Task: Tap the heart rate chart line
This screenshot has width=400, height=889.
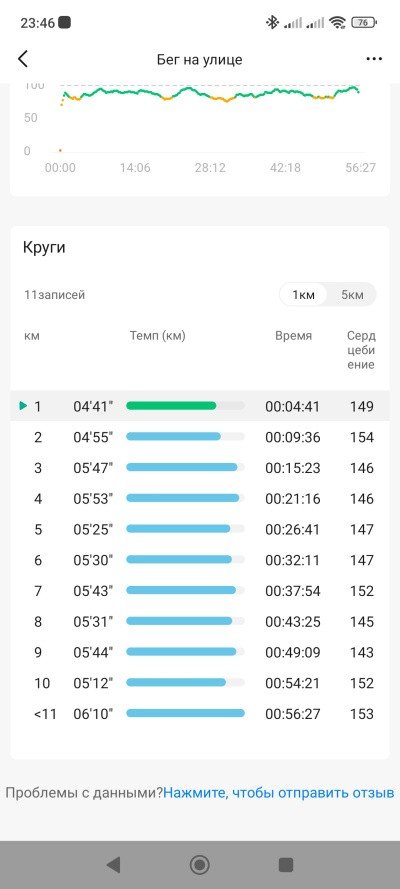Action: pyautogui.click(x=210, y=94)
